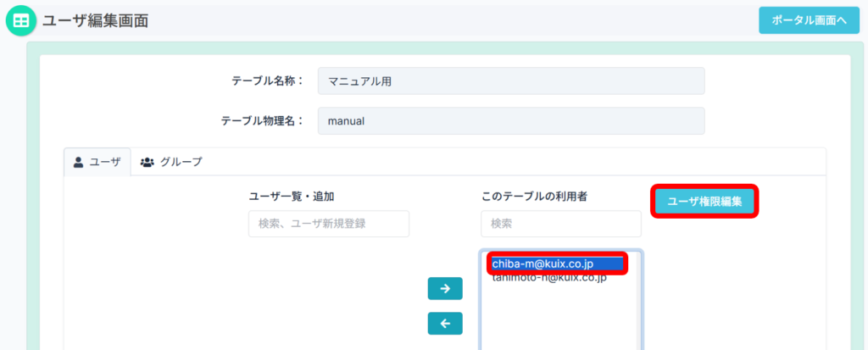Go to portal via ポータル画面へ button

(x=803, y=20)
